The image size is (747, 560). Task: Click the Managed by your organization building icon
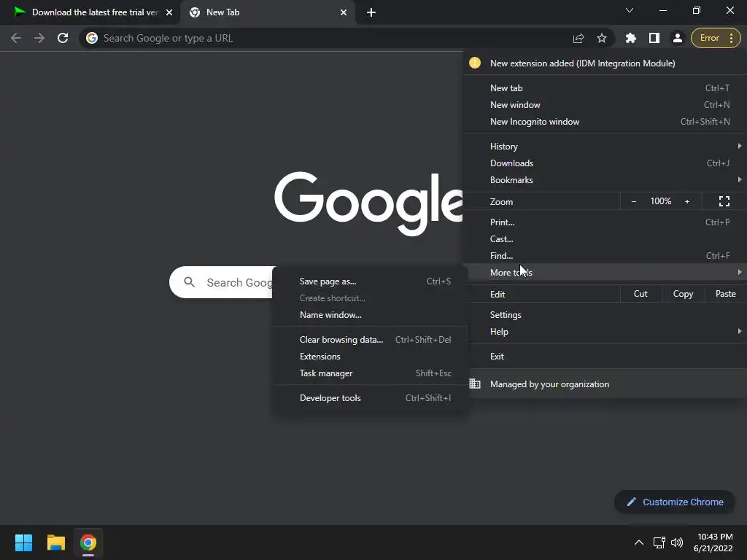click(x=475, y=384)
